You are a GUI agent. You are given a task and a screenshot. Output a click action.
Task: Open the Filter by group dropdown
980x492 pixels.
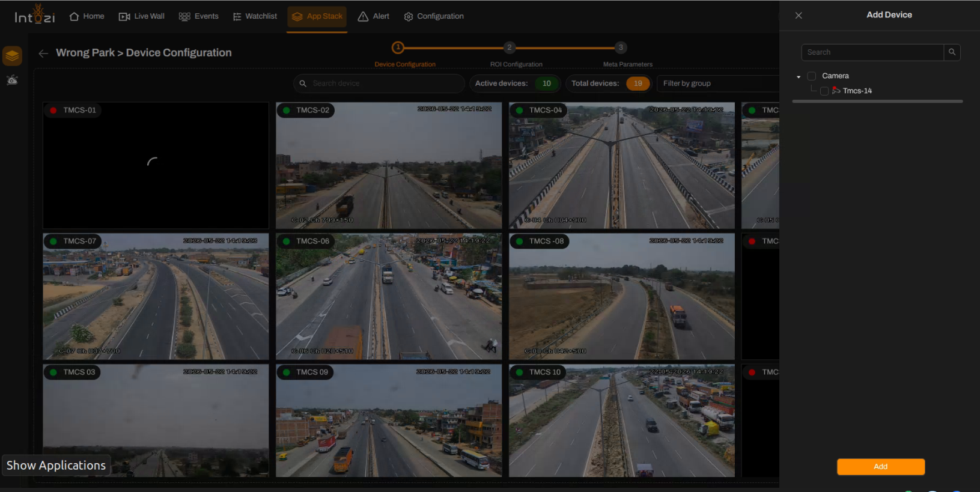click(x=717, y=84)
